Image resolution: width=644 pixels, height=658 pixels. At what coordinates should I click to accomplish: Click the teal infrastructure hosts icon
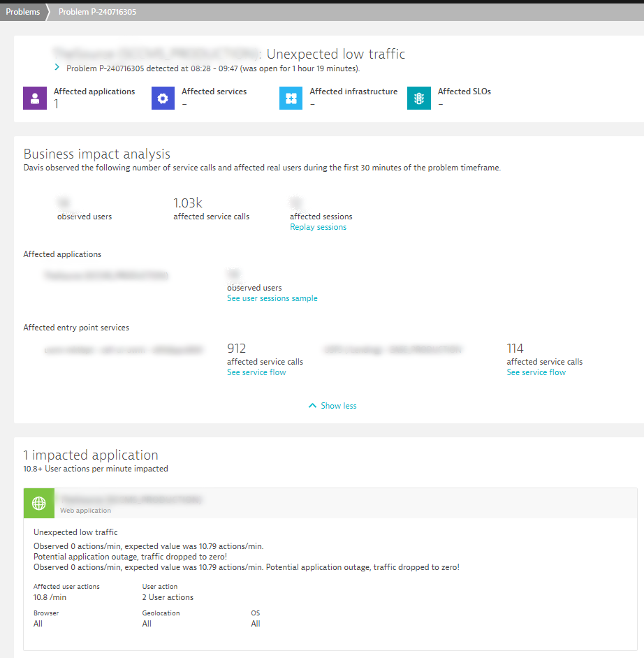click(x=291, y=98)
